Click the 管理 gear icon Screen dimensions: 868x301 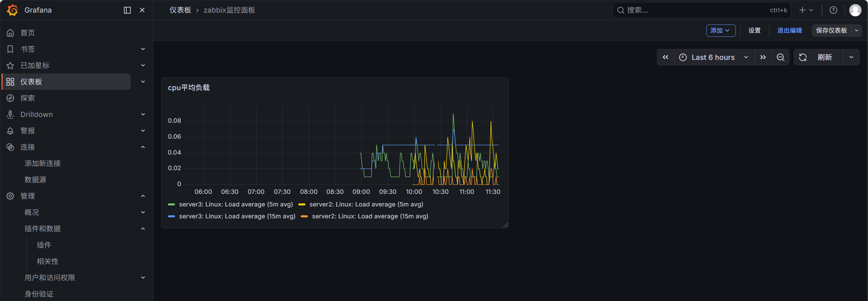pyautogui.click(x=10, y=196)
